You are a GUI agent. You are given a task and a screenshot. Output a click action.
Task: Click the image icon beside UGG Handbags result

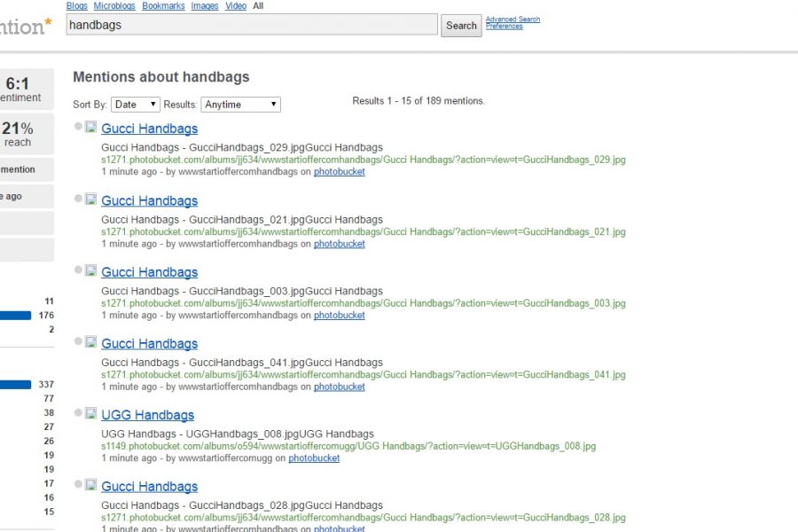(x=90, y=413)
